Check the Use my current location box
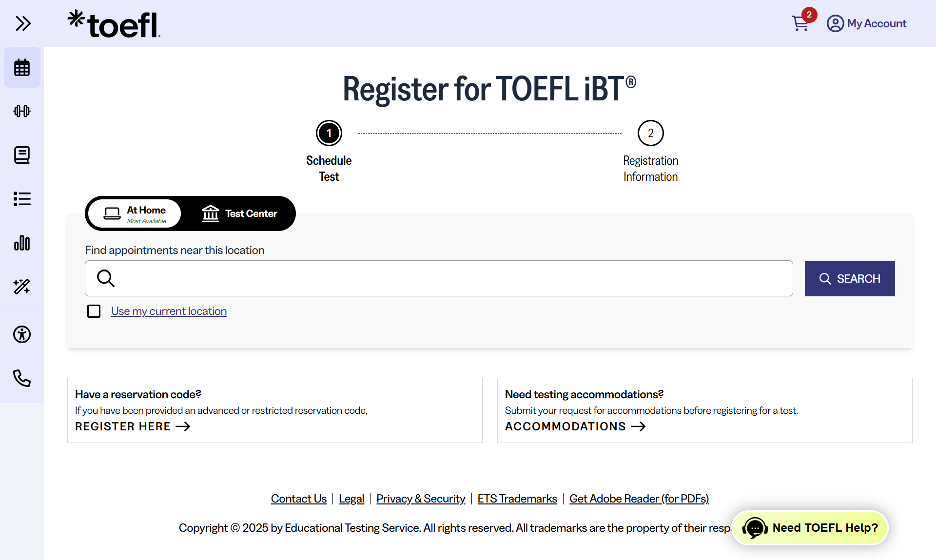 94,311
